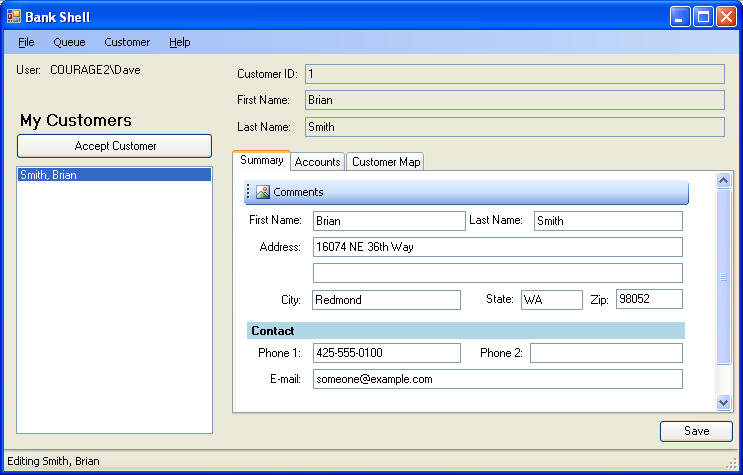
Task: Click the empty Phone 2 field
Action: tap(606, 353)
